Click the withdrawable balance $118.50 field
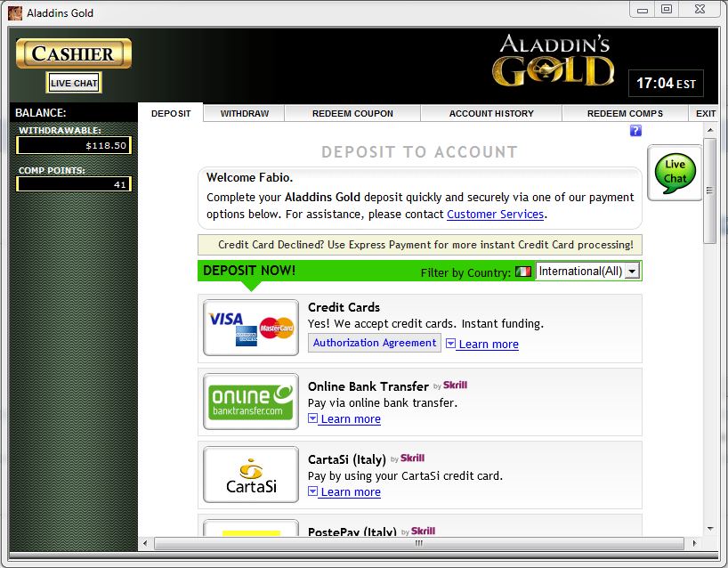The height and width of the screenshot is (568, 728). click(74, 145)
